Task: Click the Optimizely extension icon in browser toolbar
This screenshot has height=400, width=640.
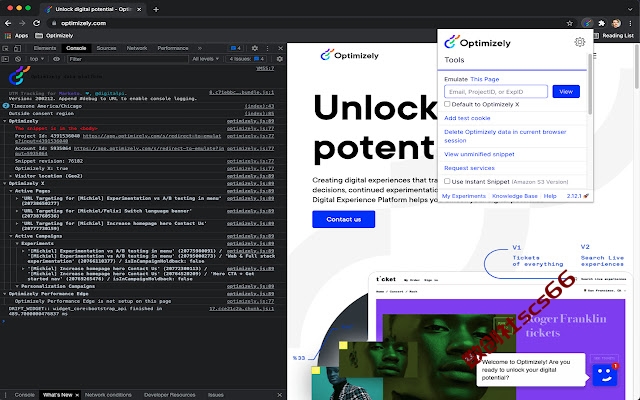Action: 587,23
